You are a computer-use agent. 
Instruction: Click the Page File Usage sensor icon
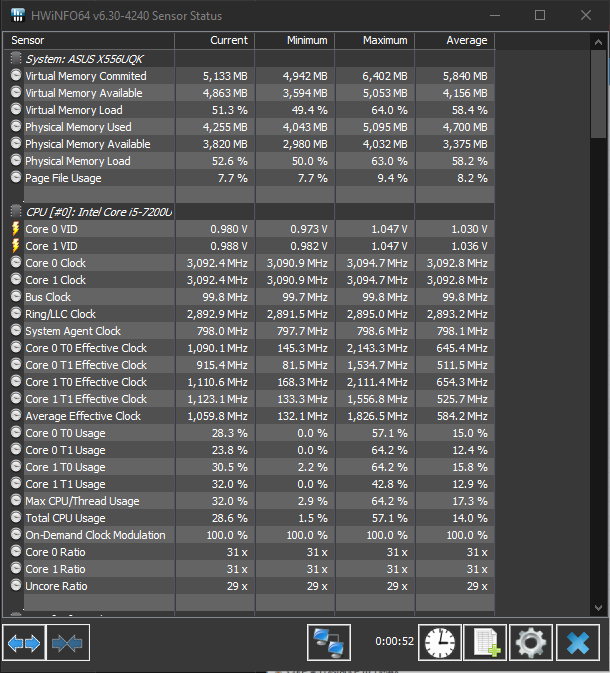[16, 177]
